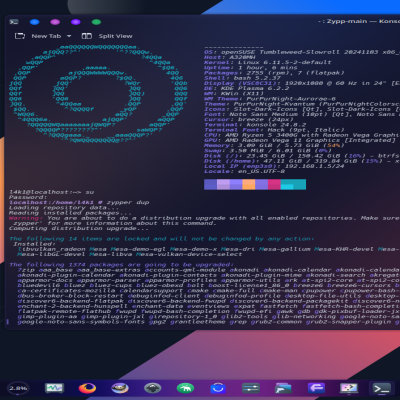Click the openSUSE ASCII spiral logo
Screen dimensions: 400x400
click(98, 93)
